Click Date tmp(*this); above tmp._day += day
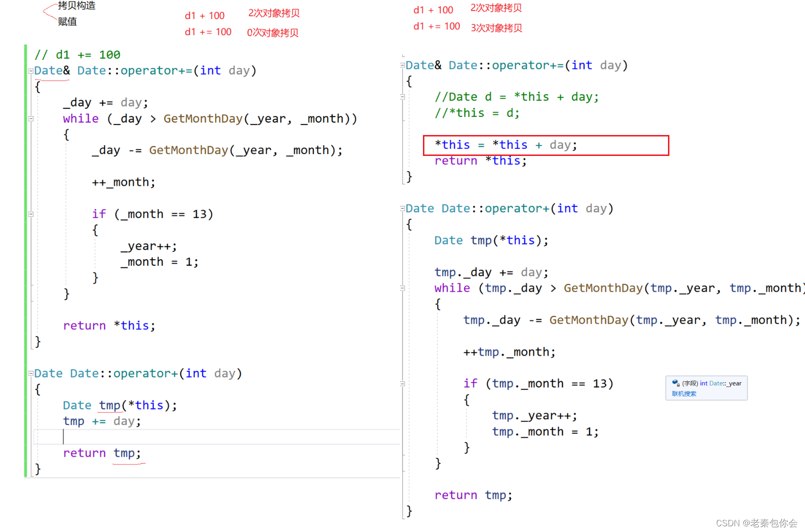The width and height of the screenshot is (805, 532). [491, 241]
